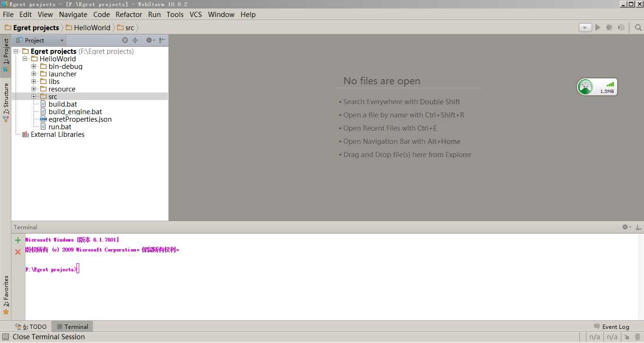Click second n/a status bar indicator

pyautogui.click(x=612, y=337)
